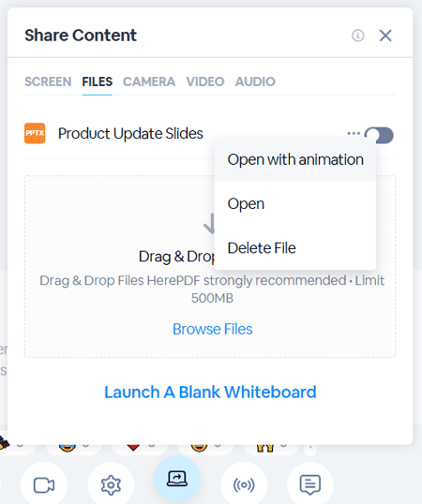Screen dimensions: 422x504
Task: Click the Browse Files link
Action: [212, 329]
